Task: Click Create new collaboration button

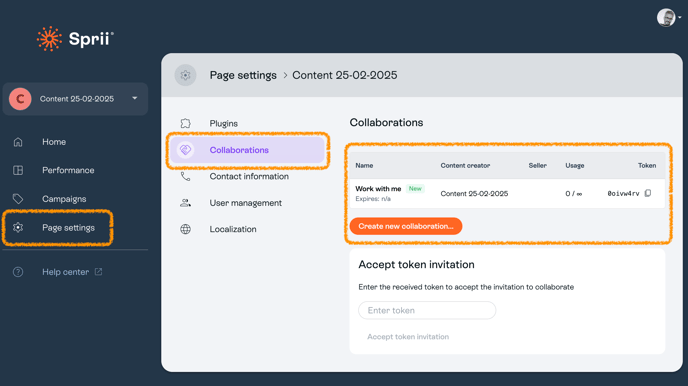Action: 406,226
